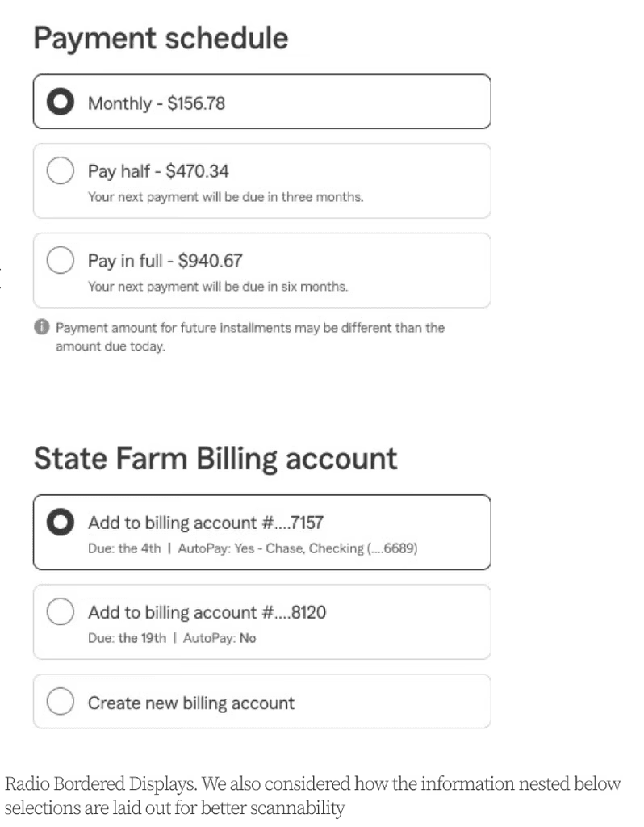The width and height of the screenshot is (644, 827).
Task: Click AutoPay Yes Chase Checking details line
Action: coord(253,548)
